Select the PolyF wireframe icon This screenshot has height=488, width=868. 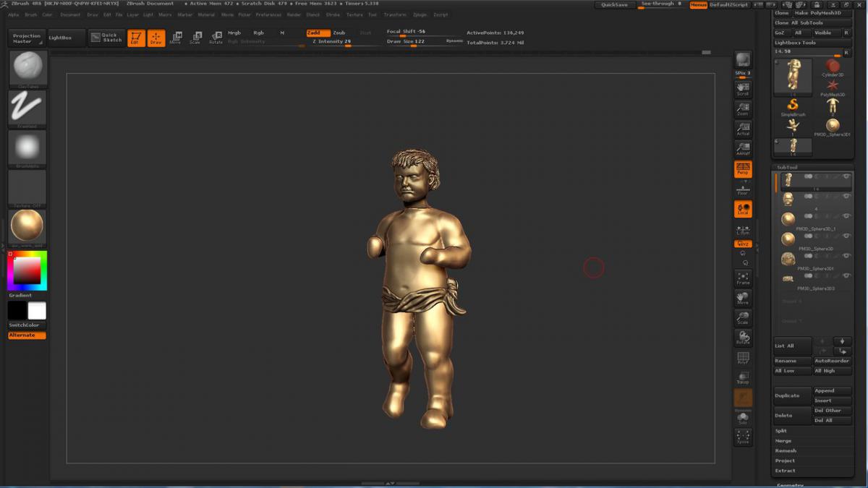click(x=743, y=358)
